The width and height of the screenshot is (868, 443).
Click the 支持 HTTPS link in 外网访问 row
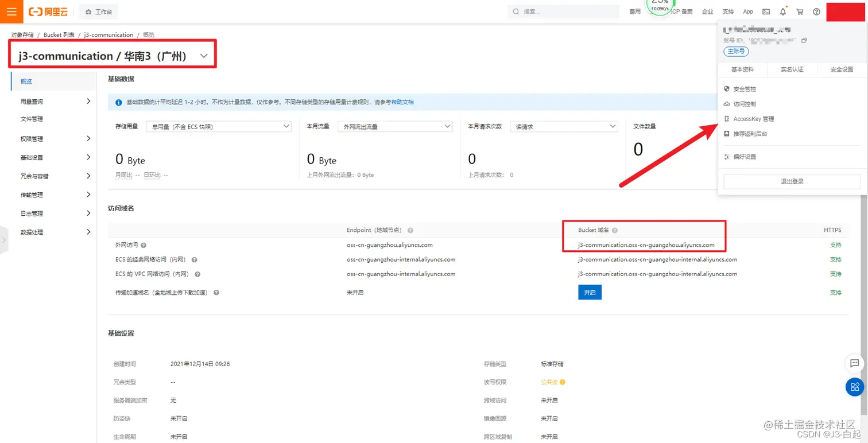tap(836, 245)
